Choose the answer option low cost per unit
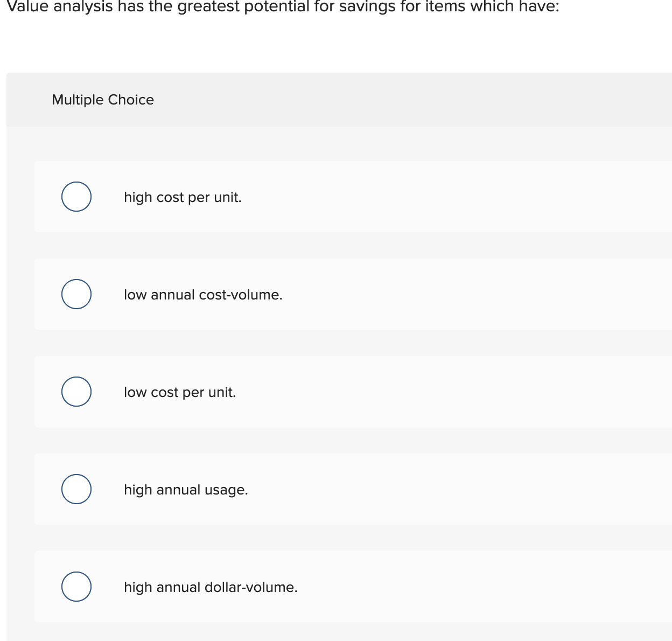Image resolution: width=672 pixels, height=641 pixels. click(x=180, y=392)
